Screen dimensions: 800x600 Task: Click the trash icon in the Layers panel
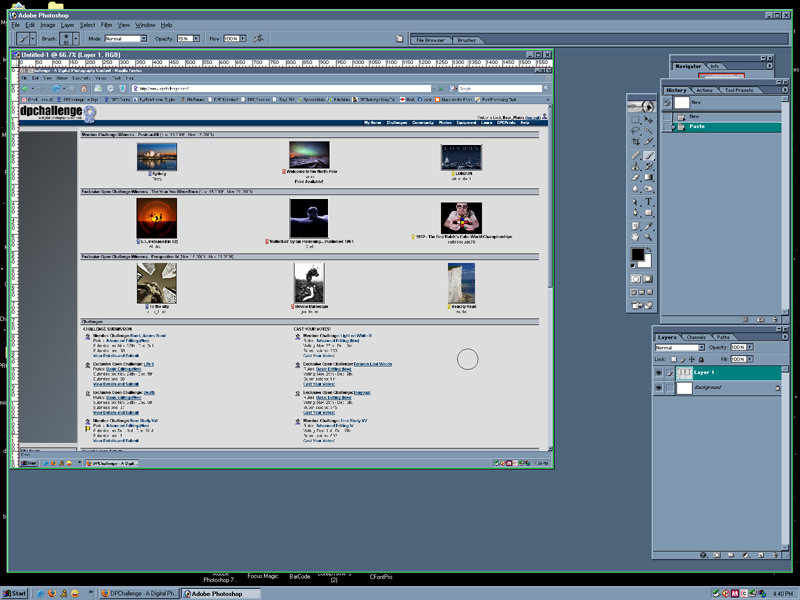[x=773, y=553]
